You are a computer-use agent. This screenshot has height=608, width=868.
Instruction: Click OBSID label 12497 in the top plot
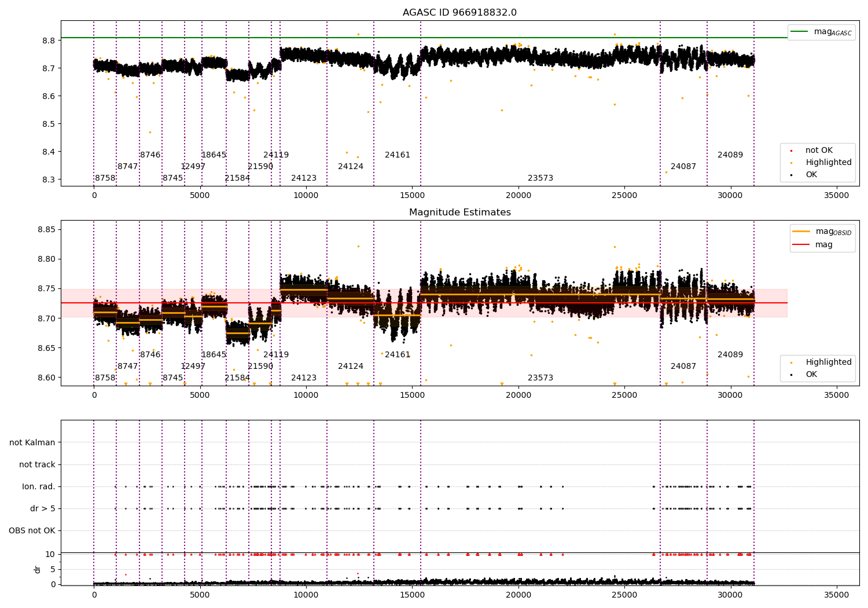tap(193, 167)
